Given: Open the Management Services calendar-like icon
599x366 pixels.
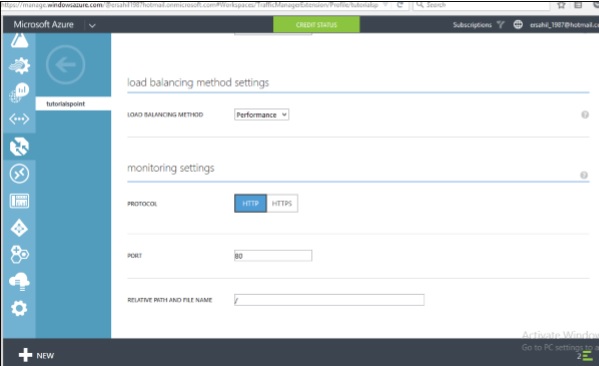Looking at the screenshot, I should point(19,201).
